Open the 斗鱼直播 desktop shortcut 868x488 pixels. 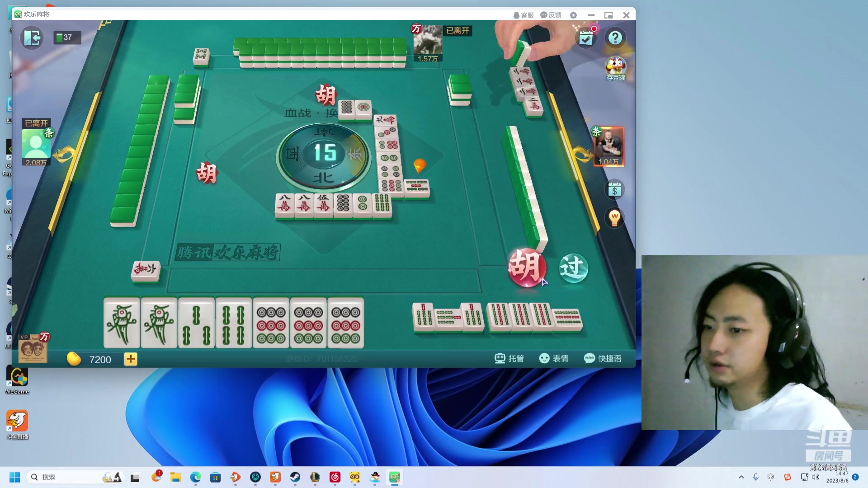coord(17,425)
